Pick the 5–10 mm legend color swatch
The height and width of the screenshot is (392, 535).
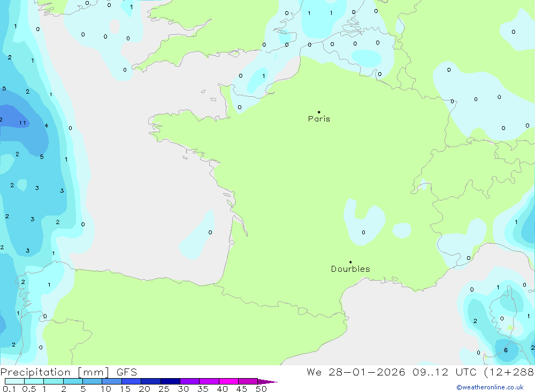[x=93, y=381]
